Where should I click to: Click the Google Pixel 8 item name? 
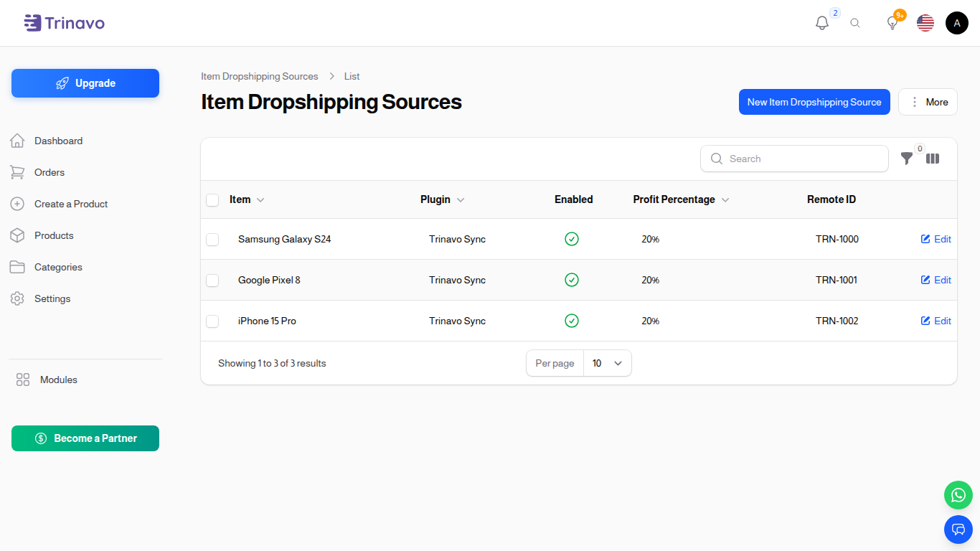269,280
